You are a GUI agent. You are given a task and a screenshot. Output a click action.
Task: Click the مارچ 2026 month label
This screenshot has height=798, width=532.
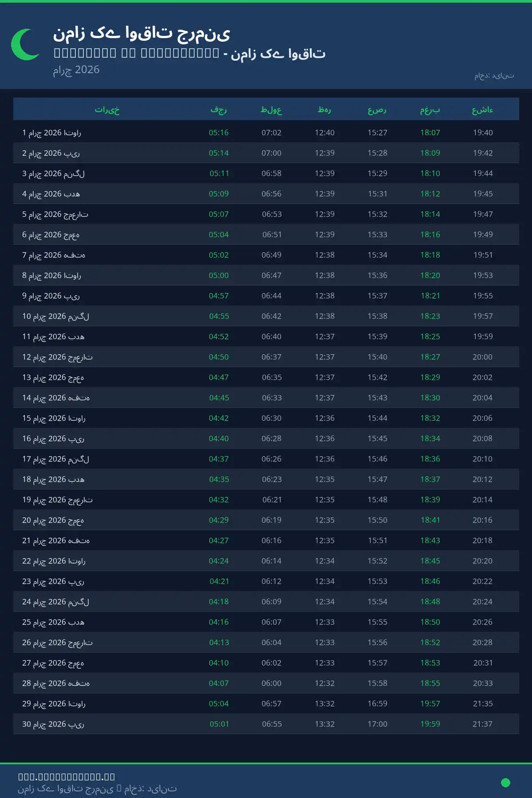click(x=76, y=70)
